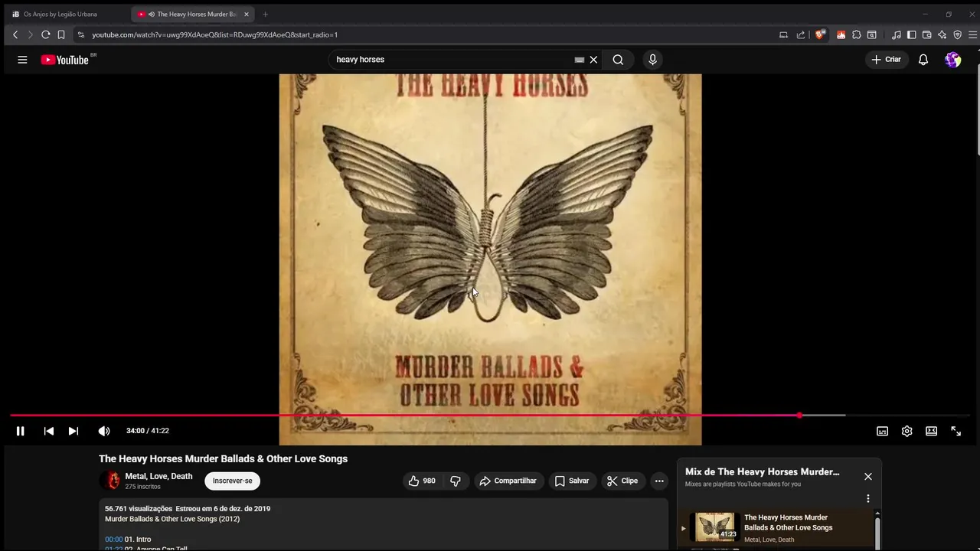Click the 56.761 visualizações description line

click(188, 509)
